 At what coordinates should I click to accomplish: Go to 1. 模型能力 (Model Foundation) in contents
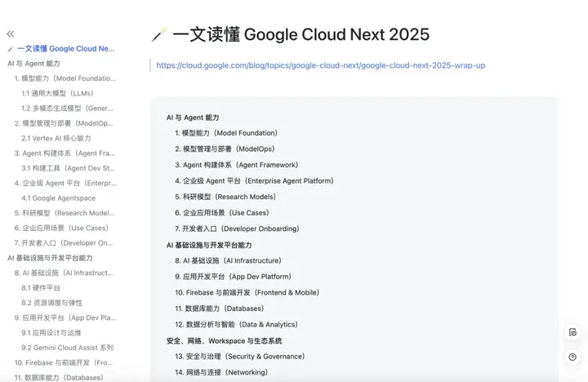tap(226, 133)
